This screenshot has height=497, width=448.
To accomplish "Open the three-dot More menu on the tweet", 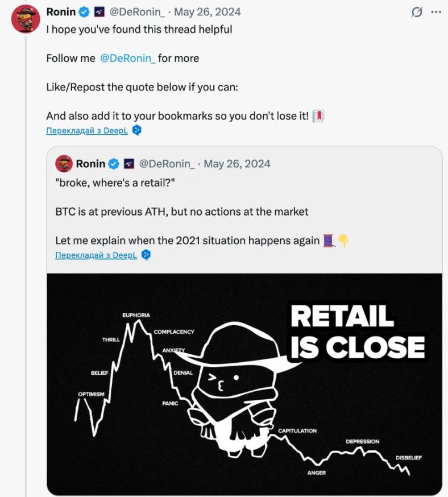I will click(436, 11).
